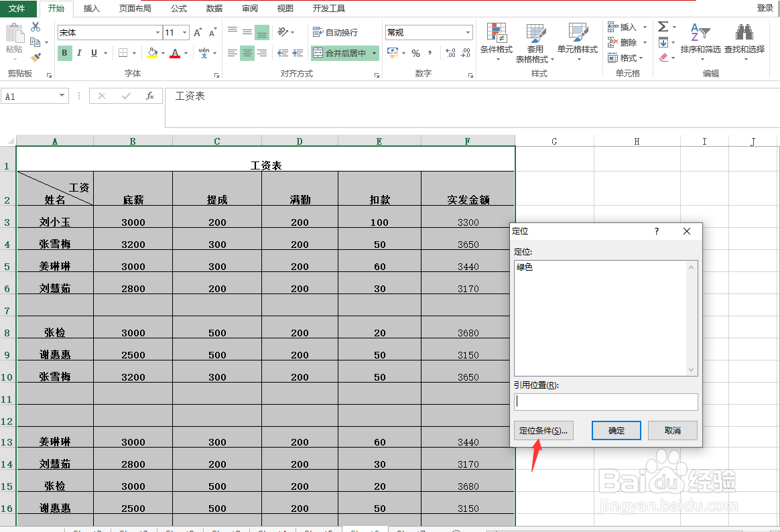Open 条件格式 conditional formatting
This screenshot has width=780, height=532.
(497, 42)
